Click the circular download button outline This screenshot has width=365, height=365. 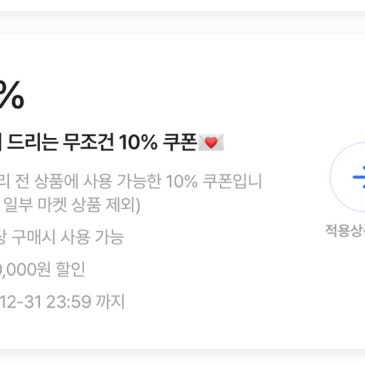click(347, 177)
